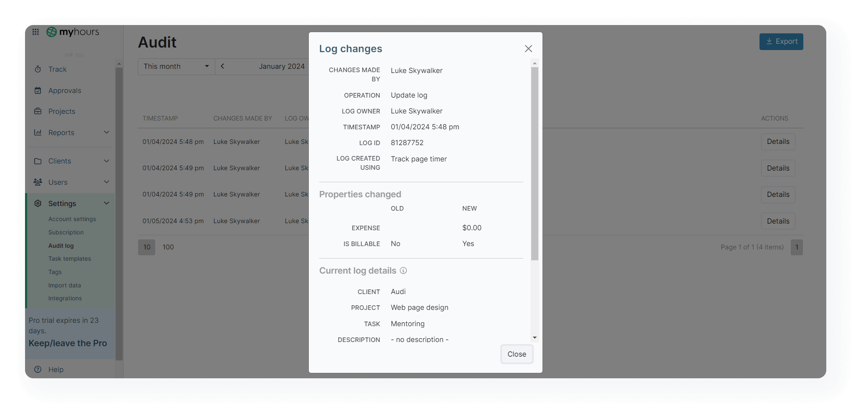Click the Reports chart icon
The width and height of the screenshot is (868, 420).
coord(38,133)
